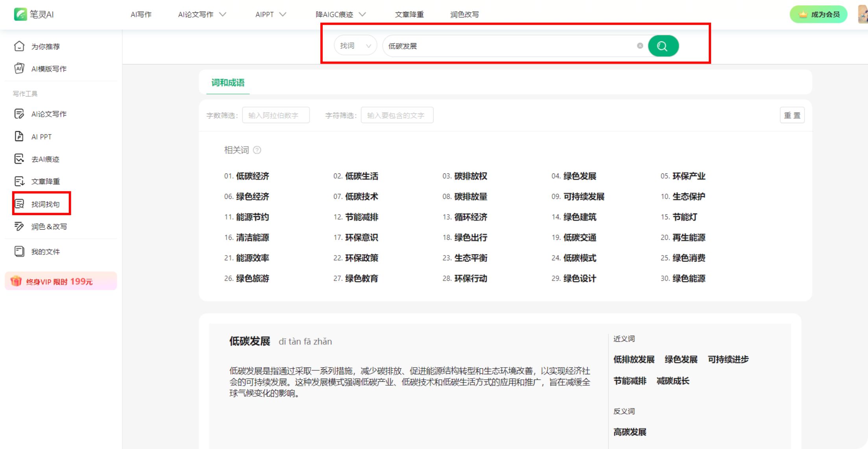Viewport: 868px width, 449px height.
Task: Open 我的文件 in sidebar
Action: click(x=45, y=252)
